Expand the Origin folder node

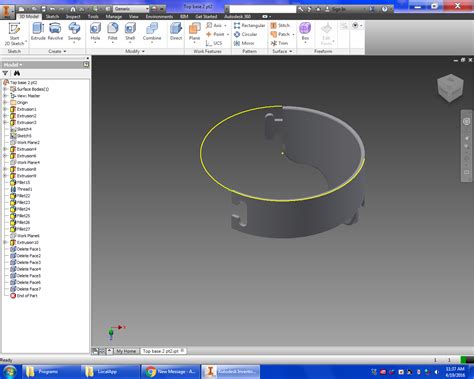tap(5, 102)
